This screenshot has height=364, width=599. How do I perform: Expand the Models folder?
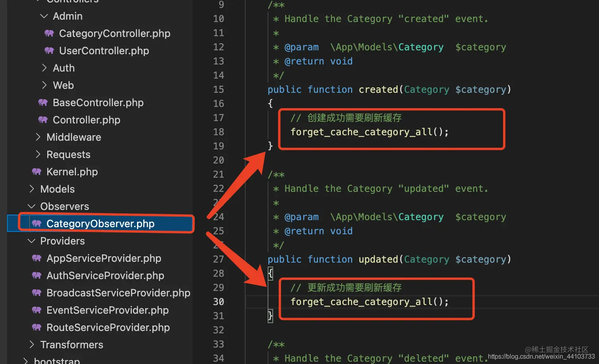[32, 189]
